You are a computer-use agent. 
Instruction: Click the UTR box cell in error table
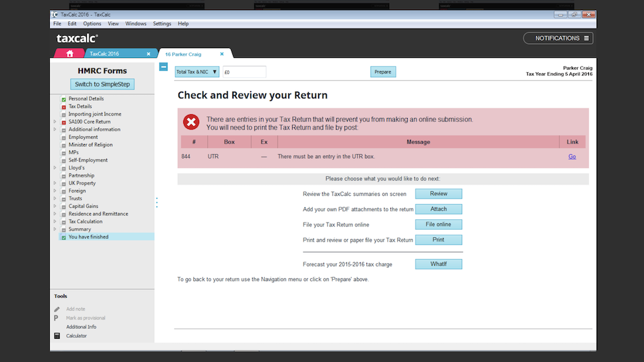pyautogui.click(x=213, y=157)
